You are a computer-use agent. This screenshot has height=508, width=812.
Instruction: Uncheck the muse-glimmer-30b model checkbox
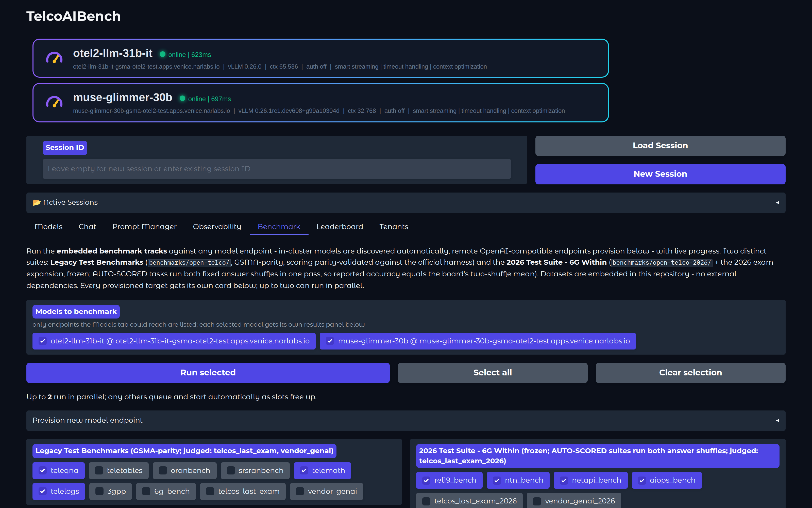pos(330,341)
